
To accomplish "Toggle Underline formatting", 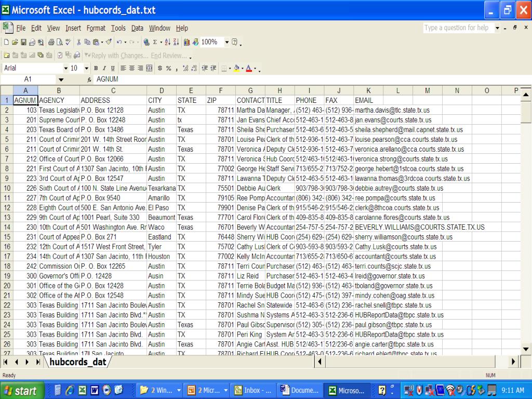I will point(113,68).
